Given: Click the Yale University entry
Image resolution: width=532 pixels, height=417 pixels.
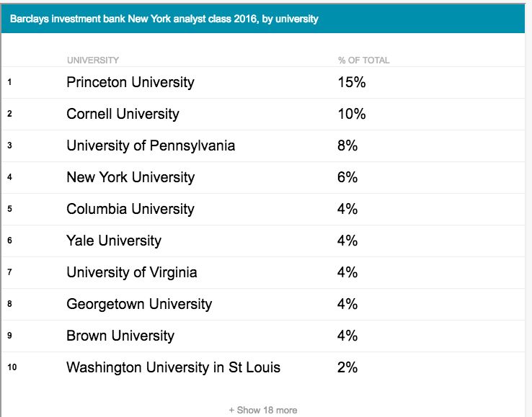Looking at the screenshot, I should [114, 241].
